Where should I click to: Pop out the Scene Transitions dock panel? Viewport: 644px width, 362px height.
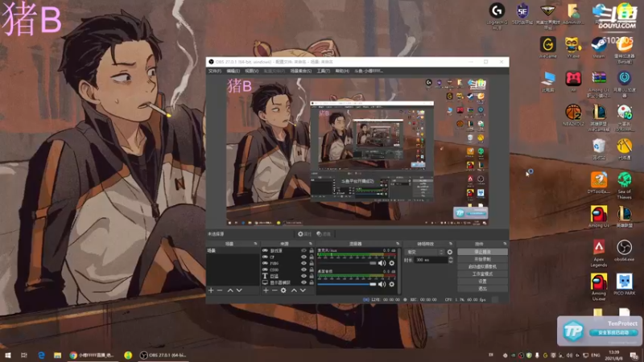451,244
